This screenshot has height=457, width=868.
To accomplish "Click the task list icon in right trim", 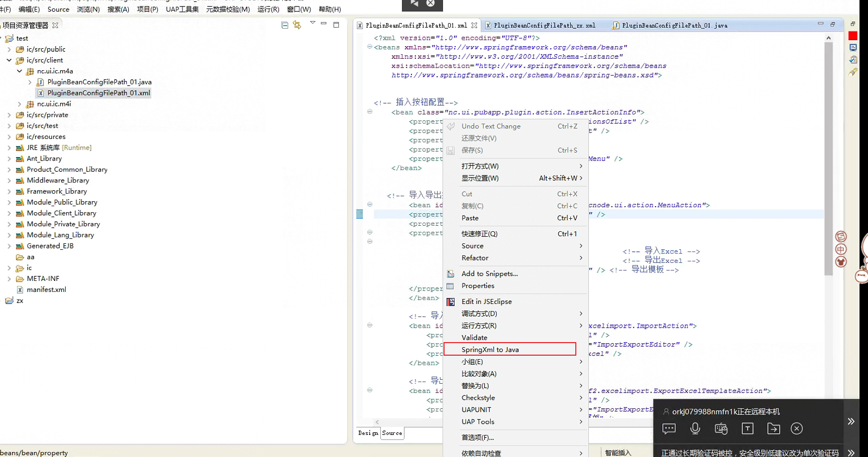I will pos(853,60).
